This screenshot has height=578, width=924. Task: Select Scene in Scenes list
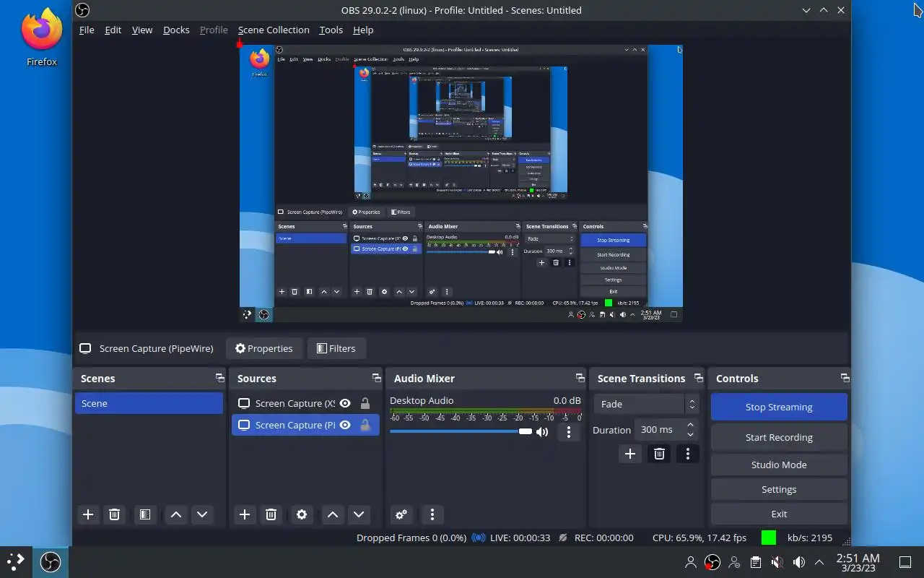point(149,403)
